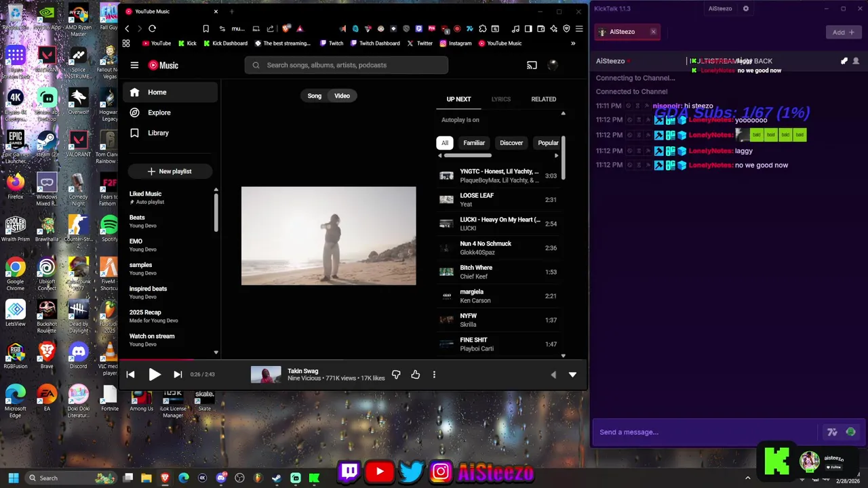Go back in the browser
868x488 pixels.
[127, 28]
